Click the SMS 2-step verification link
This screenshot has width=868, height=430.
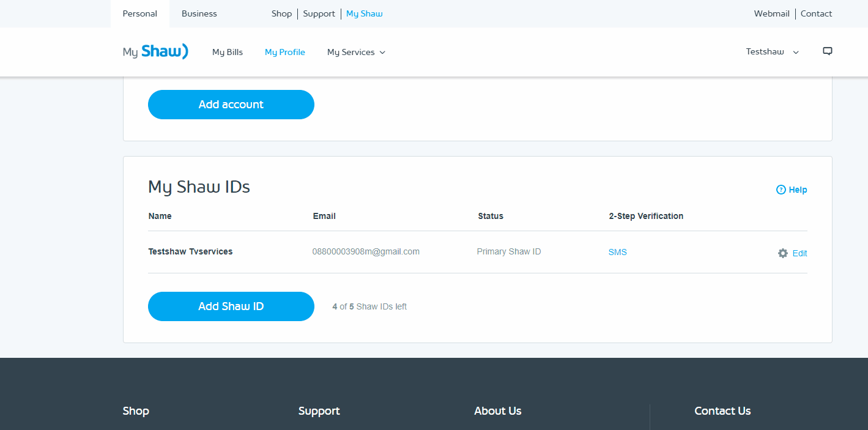click(618, 252)
